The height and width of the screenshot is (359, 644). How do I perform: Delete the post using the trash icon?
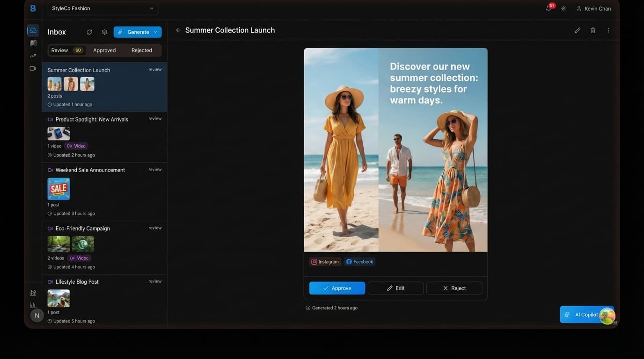593,29
